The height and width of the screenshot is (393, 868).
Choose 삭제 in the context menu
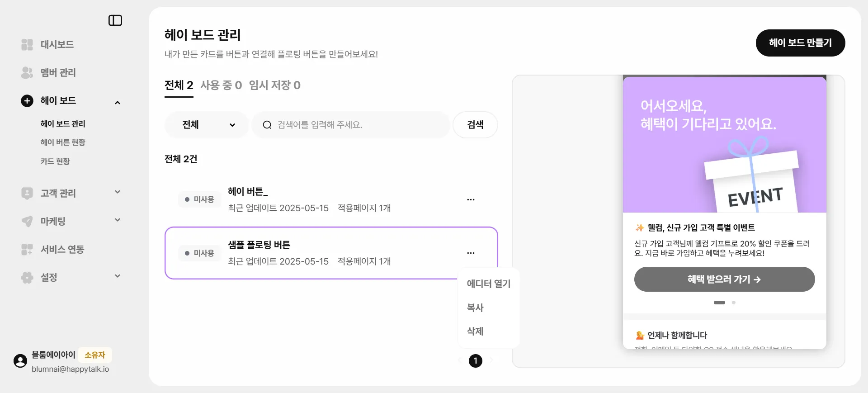point(475,331)
